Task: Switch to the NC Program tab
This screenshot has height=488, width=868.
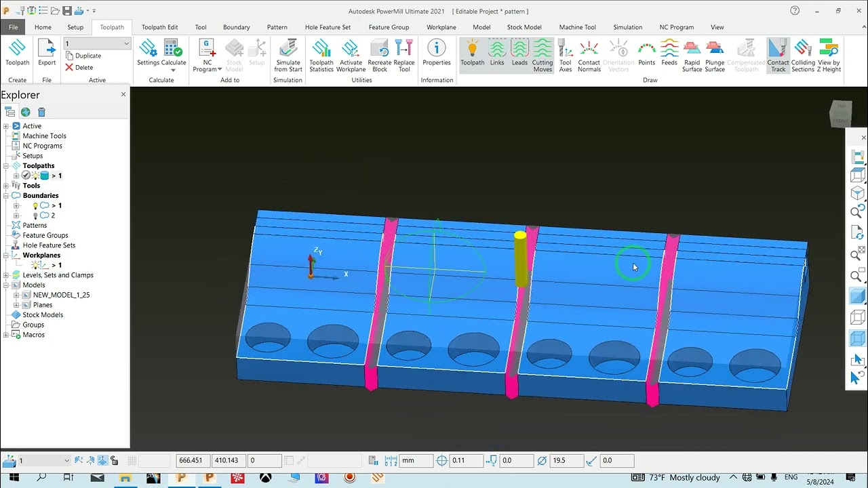Action: pos(677,27)
